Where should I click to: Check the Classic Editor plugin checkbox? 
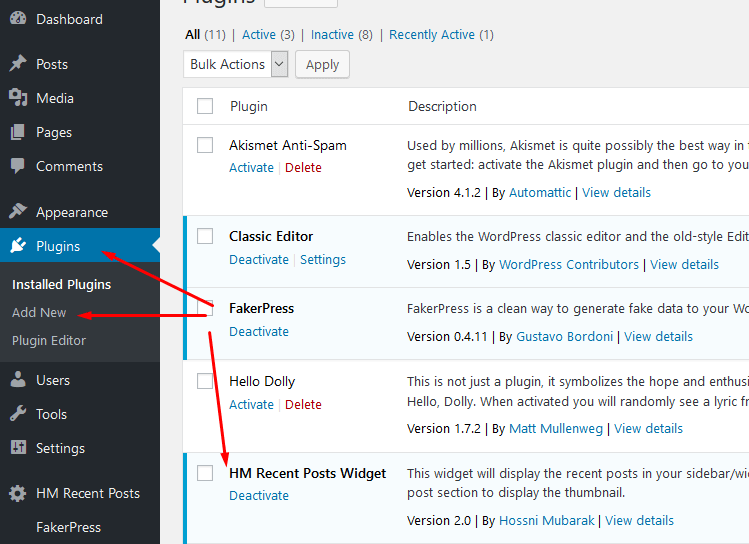pos(205,236)
